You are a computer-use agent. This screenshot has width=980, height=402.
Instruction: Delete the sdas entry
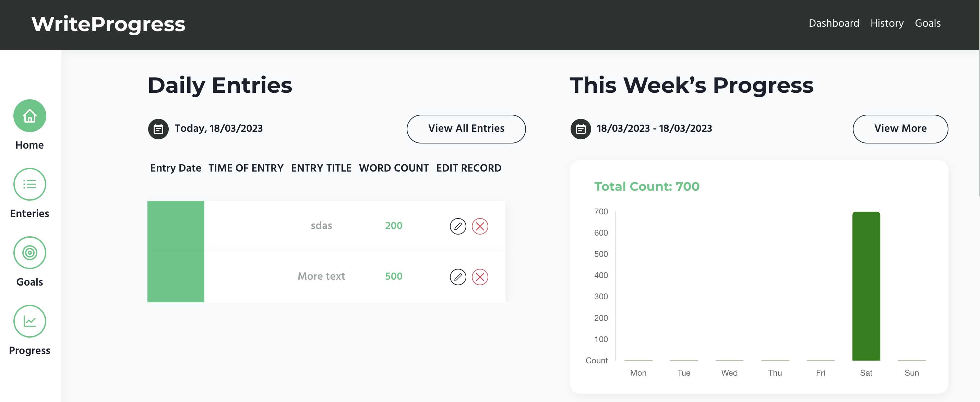480,226
